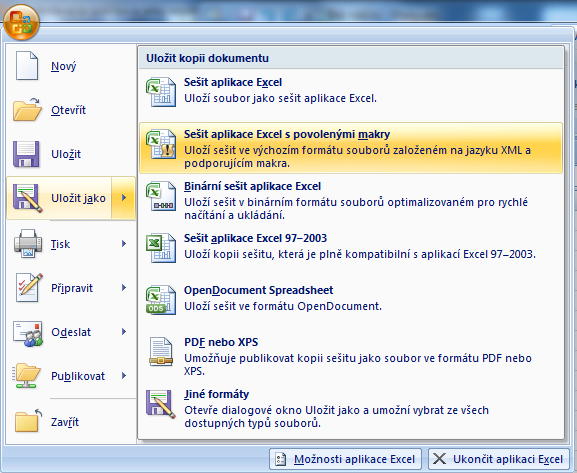Expand the Publikovat submenu arrow

[124, 375]
